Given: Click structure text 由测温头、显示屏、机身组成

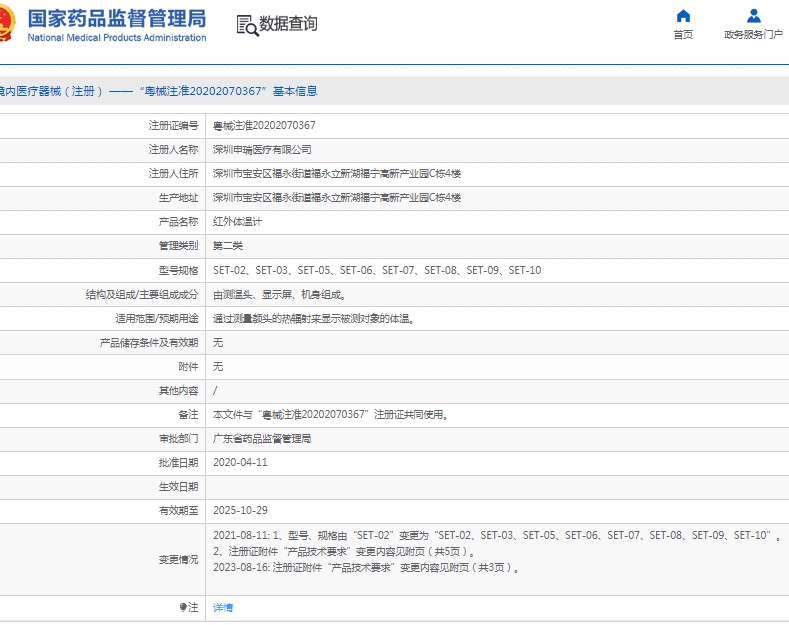Looking at the screenshot, I should tap(279, 294).
